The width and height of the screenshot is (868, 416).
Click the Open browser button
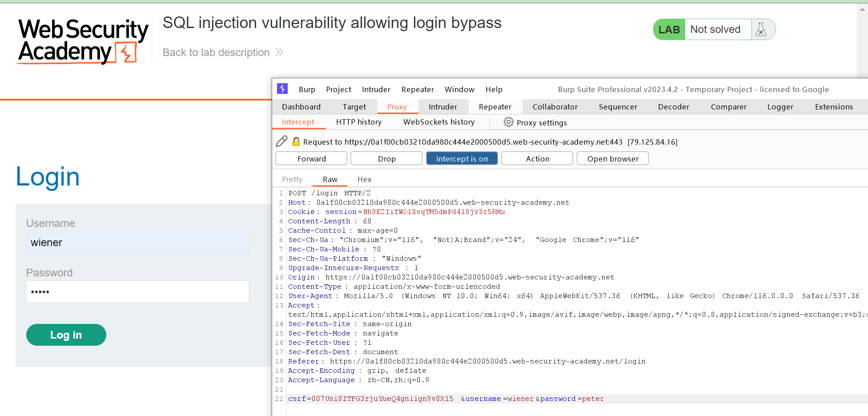pos(613,158)
